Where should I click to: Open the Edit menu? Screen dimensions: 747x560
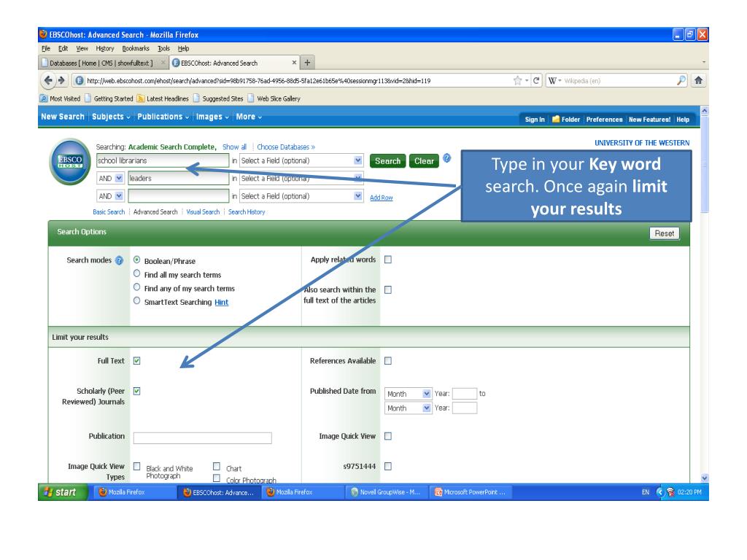63,49
